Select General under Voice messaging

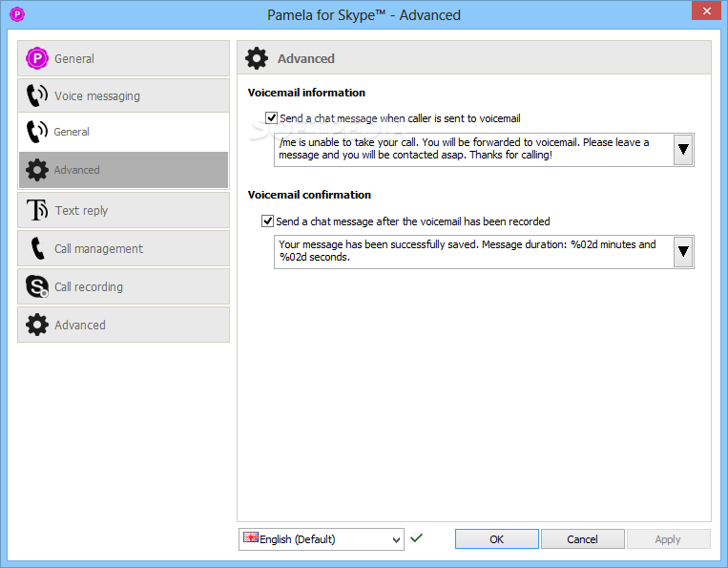pos(123,132)
